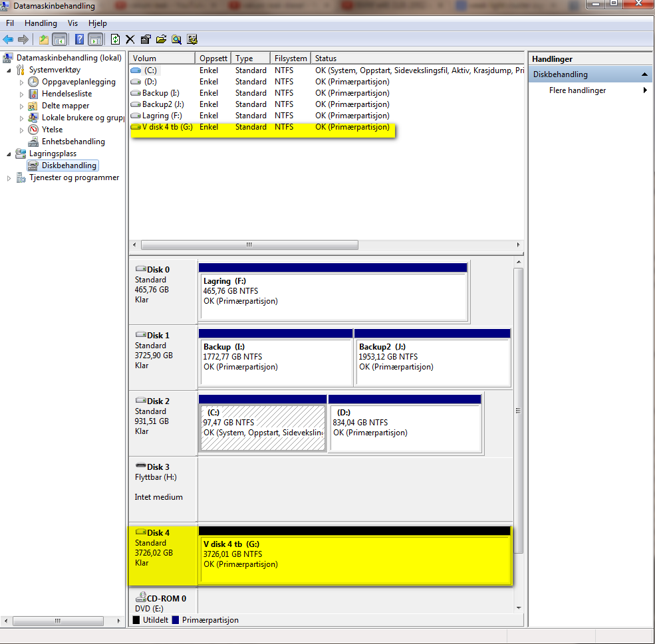This screenshot has width=655, height=644.
Task: Click the Up one level folder icon
Action: point(44,40)
